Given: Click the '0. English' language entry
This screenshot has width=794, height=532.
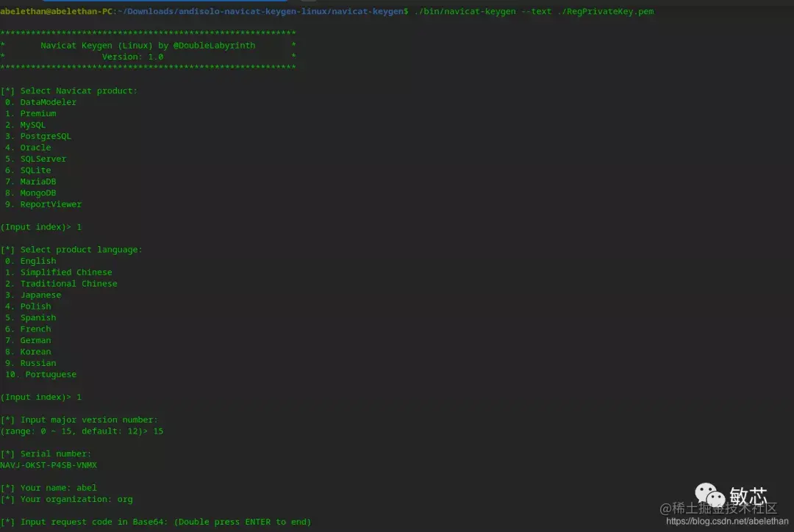Looking at the screenshot, I should point(31,261).
